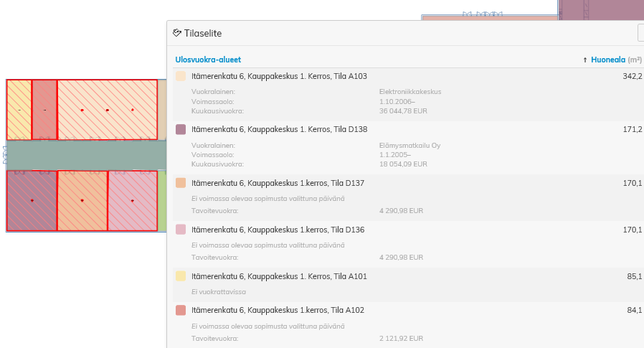This screenshot has height=348, width=644.
Task: Select the Tila A101 legend entry
Action: click(x=279, y=276)
